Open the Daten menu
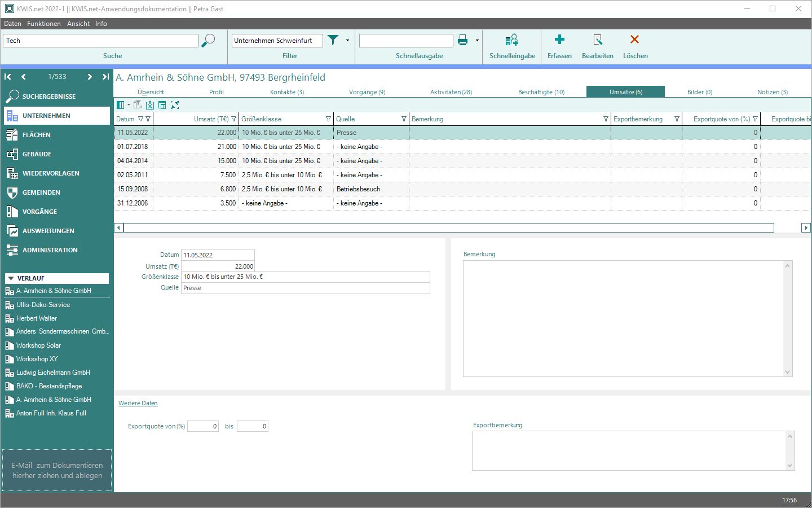This screenshot has height=508, width=812. tap(12, 24)
